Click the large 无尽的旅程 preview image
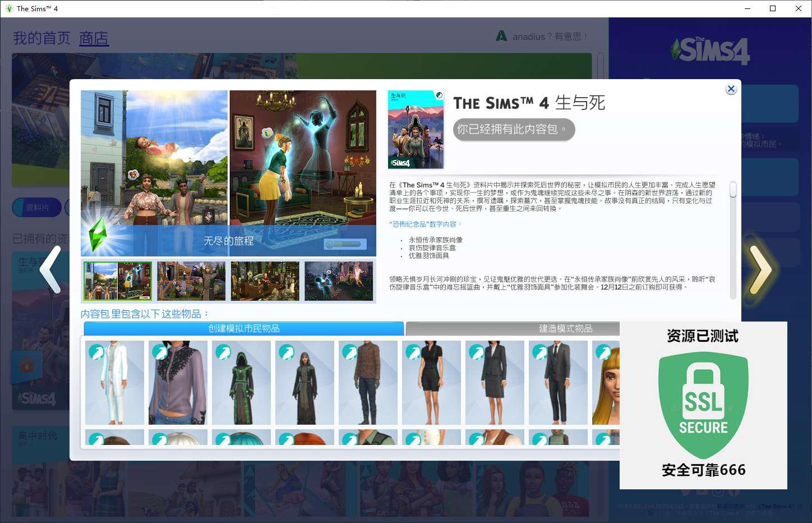The image size is (812, 523). [x=228, y=173]
